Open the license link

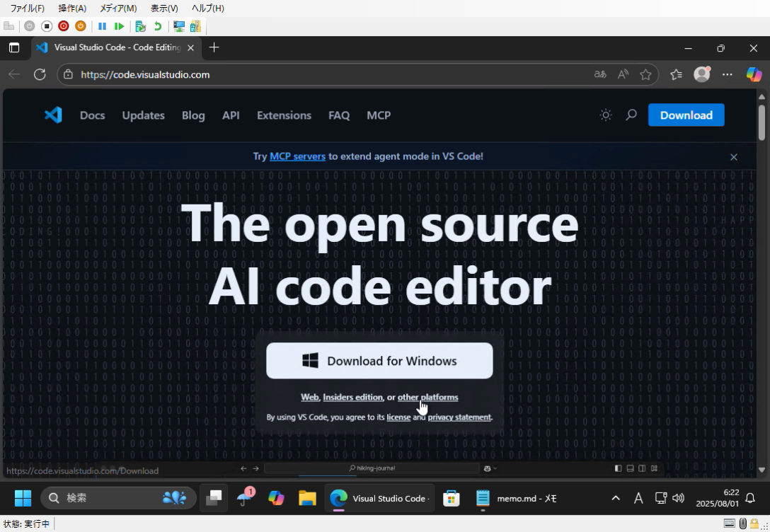(x=398, y=417)
